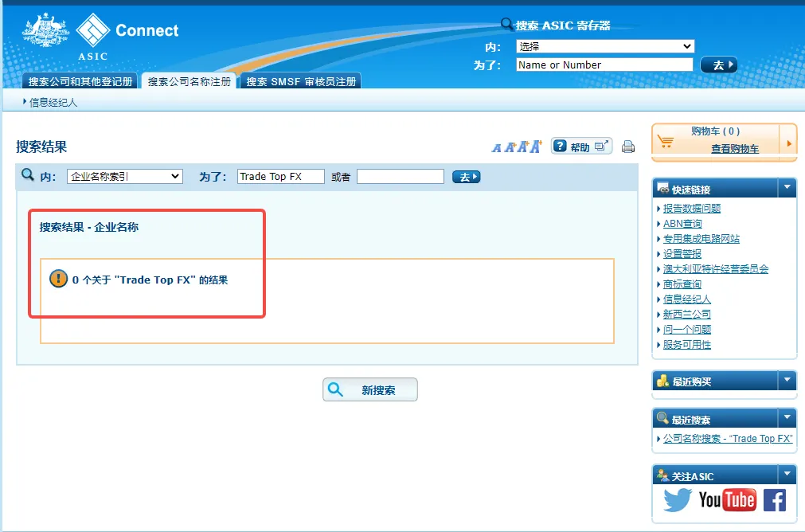
Task: Set font size to third A
Action: [x=522, y=147]
